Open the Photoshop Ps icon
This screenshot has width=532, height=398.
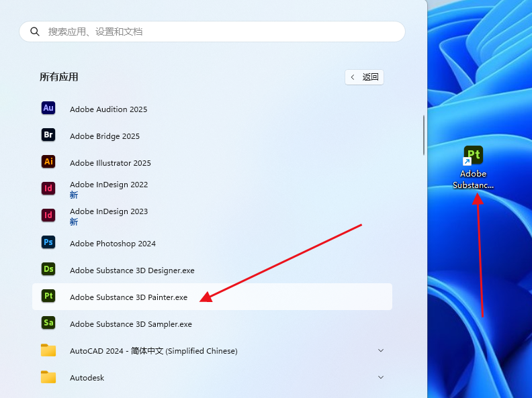[48, 242]
